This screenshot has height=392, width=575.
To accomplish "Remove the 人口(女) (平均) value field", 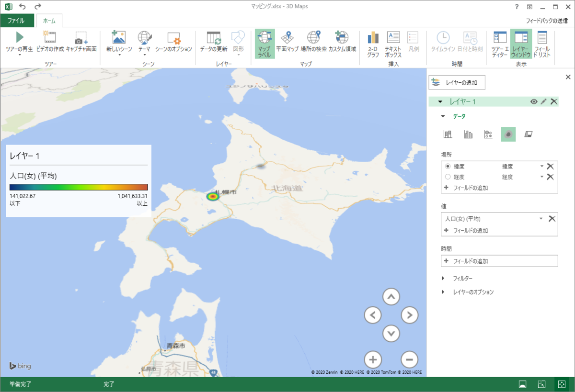I will (552, 218).
